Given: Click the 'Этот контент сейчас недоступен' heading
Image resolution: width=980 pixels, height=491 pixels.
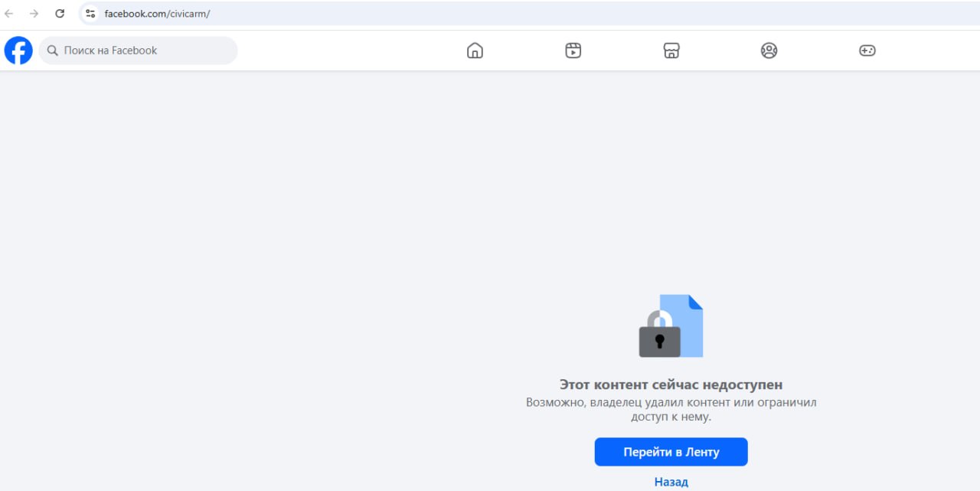Looking at the screenshot, I should tap(671, 385).
